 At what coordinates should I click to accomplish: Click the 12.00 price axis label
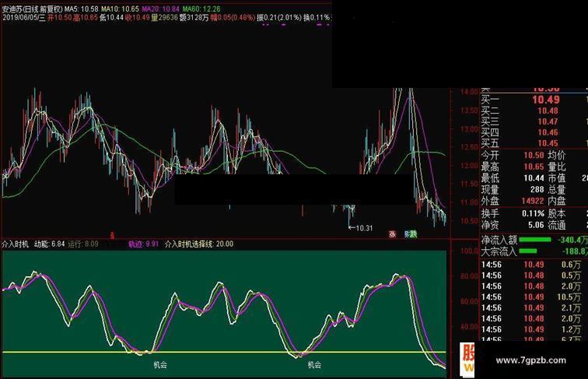pos(469,166)
